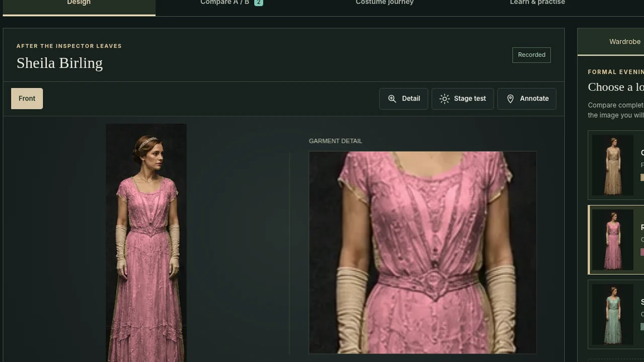The height and width of the screenshot is (362, 644).
Task: Click the 'AFTER THE INSPECTOR LEAVES' label
Action: tap(69, 46)
